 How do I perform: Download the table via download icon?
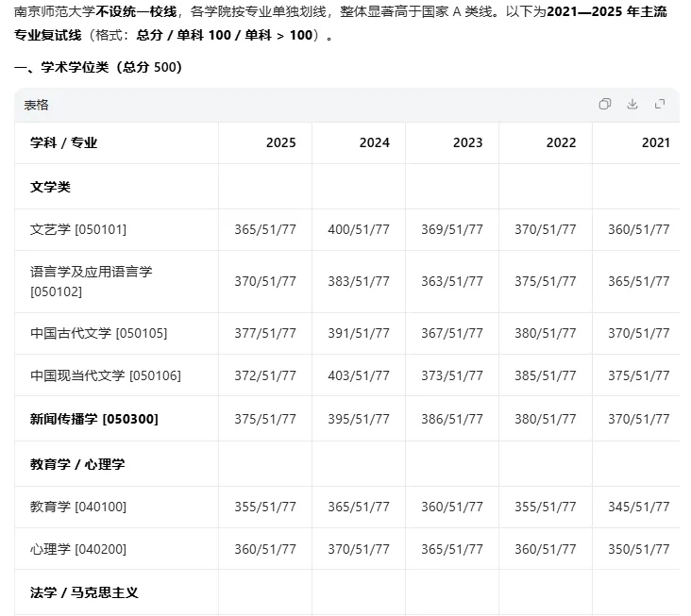tap(632, 104)
